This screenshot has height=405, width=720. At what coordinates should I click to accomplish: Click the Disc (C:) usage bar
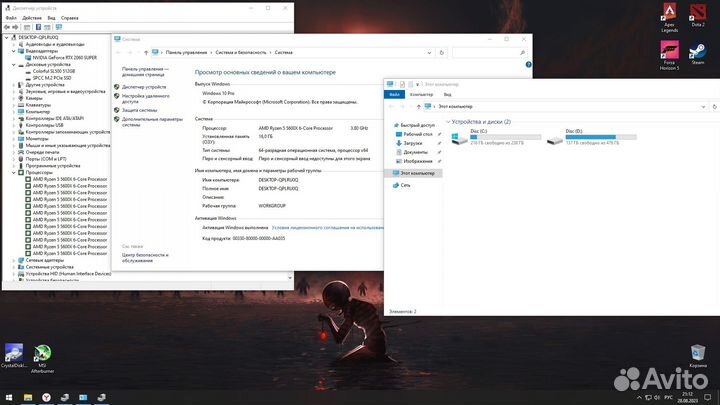point(506,137)
